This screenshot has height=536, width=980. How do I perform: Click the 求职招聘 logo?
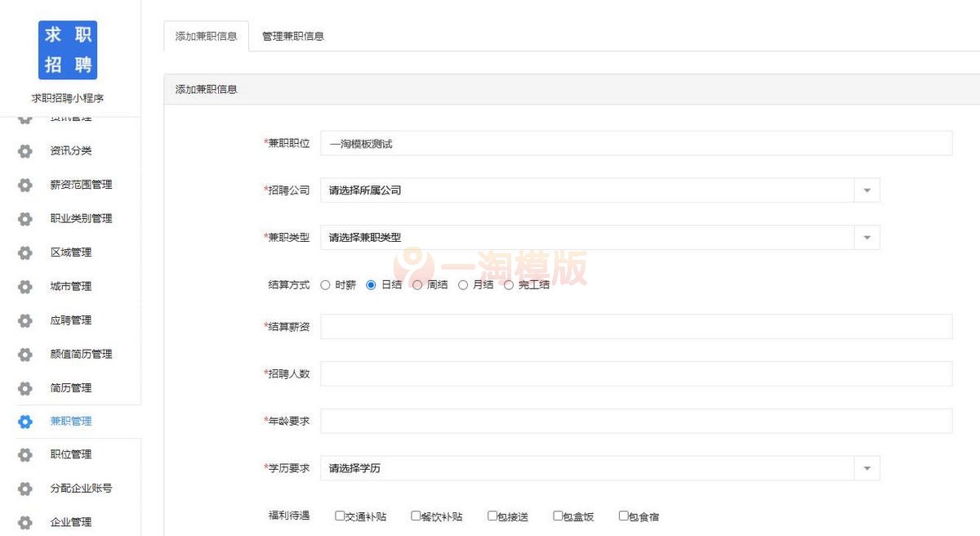click(x=67, y=50)
